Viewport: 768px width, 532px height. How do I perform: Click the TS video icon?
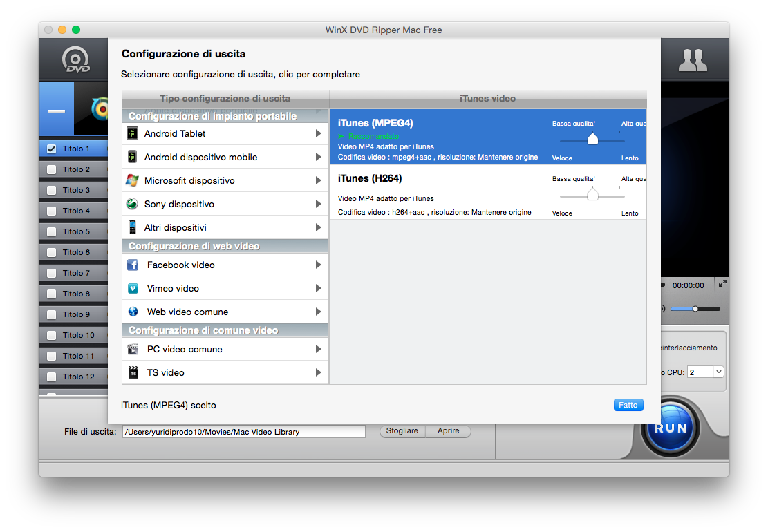coord(133,372)
